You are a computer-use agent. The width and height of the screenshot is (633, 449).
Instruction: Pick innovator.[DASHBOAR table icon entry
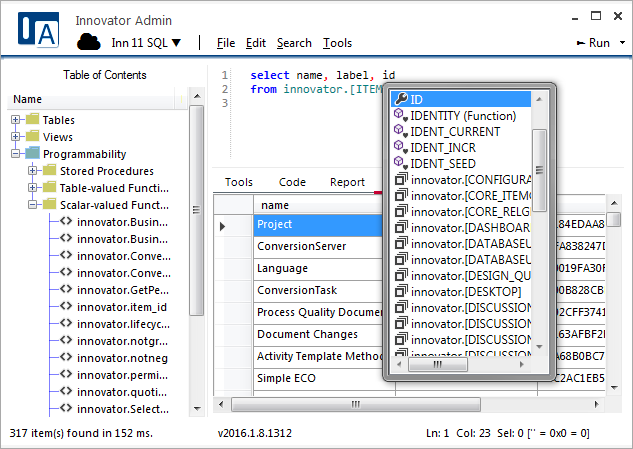click(461, 228)
